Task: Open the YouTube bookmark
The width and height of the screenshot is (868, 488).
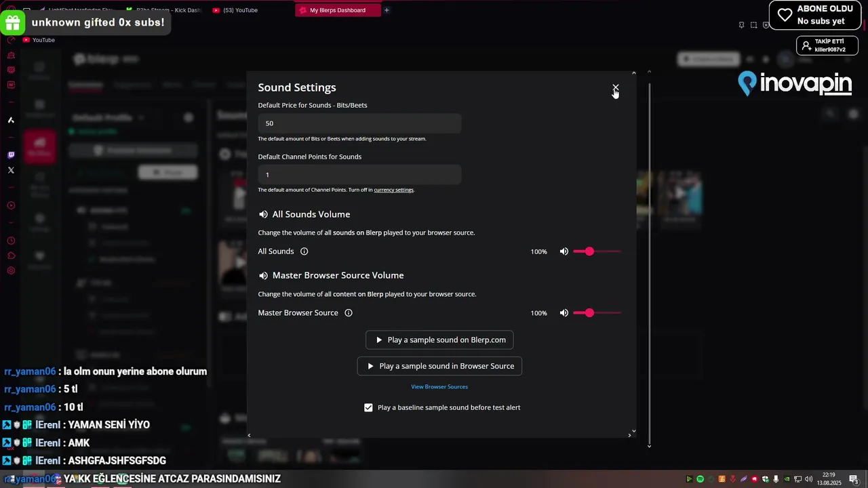Action: (39, 40)
